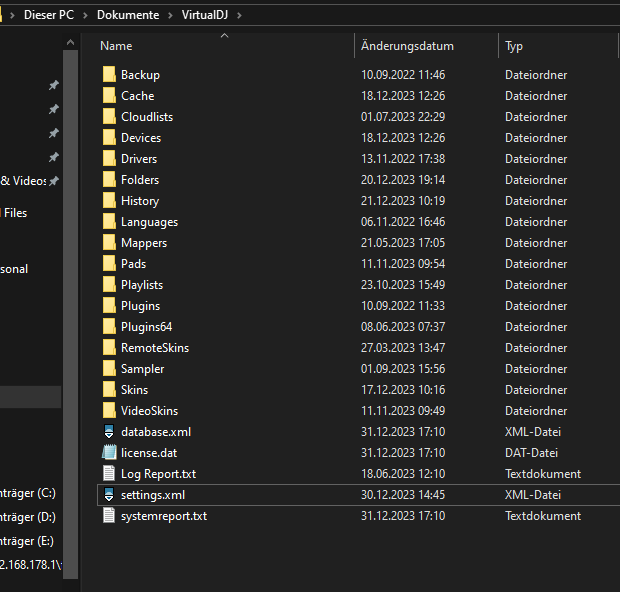Click the folder name 'Playlists'

pos(142,285)
